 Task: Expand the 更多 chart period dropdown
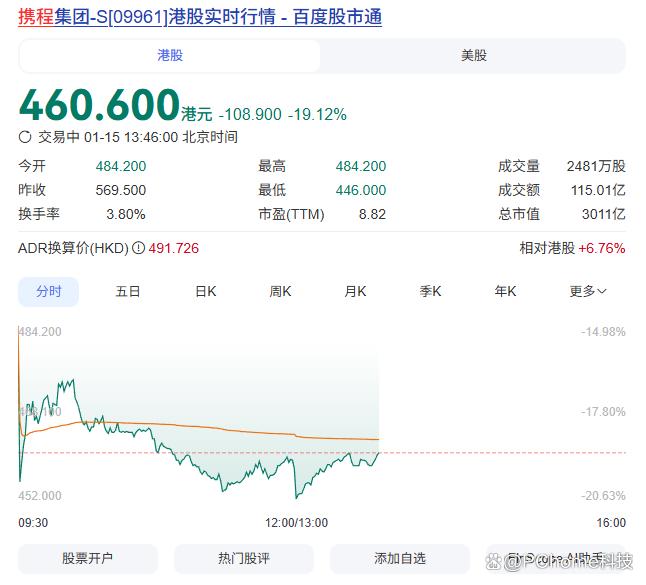pos(588,291)
